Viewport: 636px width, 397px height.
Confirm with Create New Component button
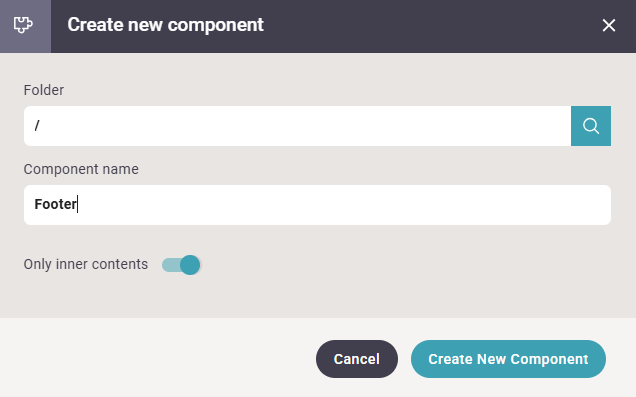tap(508, 359)
